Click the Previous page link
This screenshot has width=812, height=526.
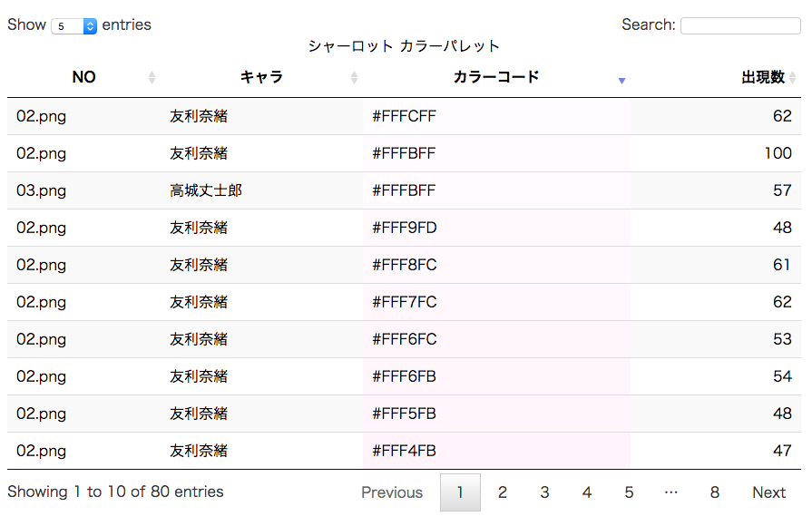[x=392, y=492]
